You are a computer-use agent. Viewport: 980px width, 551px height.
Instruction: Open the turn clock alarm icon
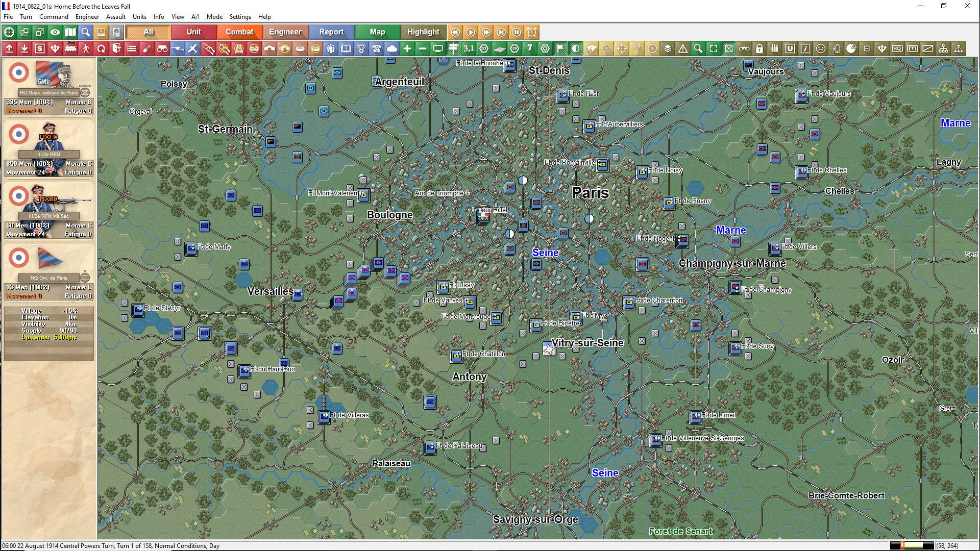click(532, 32)
